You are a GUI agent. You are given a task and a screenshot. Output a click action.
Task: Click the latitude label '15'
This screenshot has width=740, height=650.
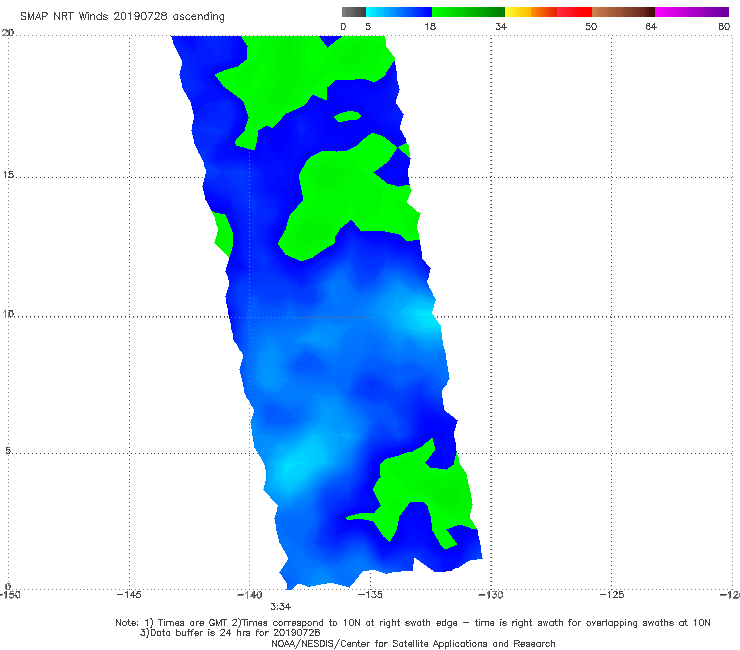(8, 175)
